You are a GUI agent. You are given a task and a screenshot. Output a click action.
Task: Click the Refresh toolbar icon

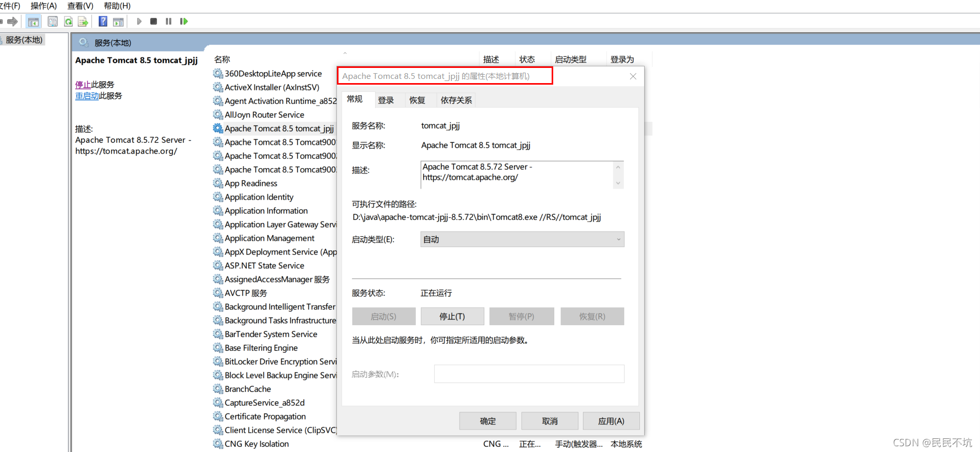(68, 21)
